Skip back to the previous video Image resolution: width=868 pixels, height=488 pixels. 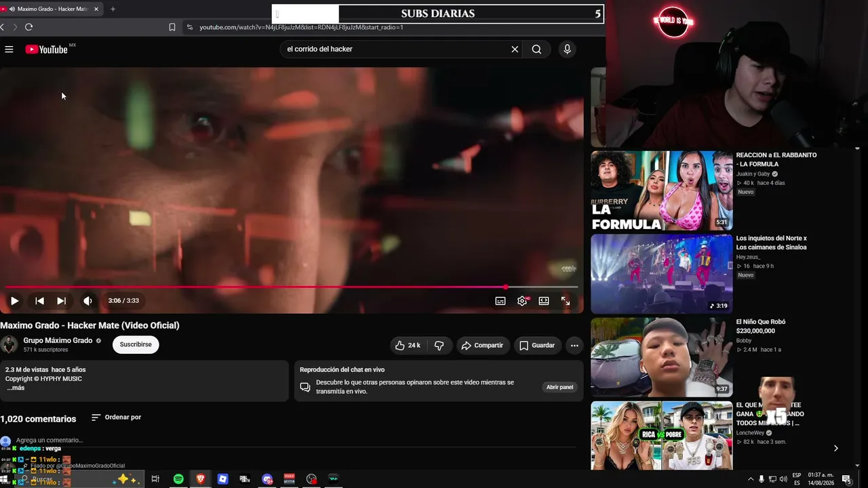(39, 301)
